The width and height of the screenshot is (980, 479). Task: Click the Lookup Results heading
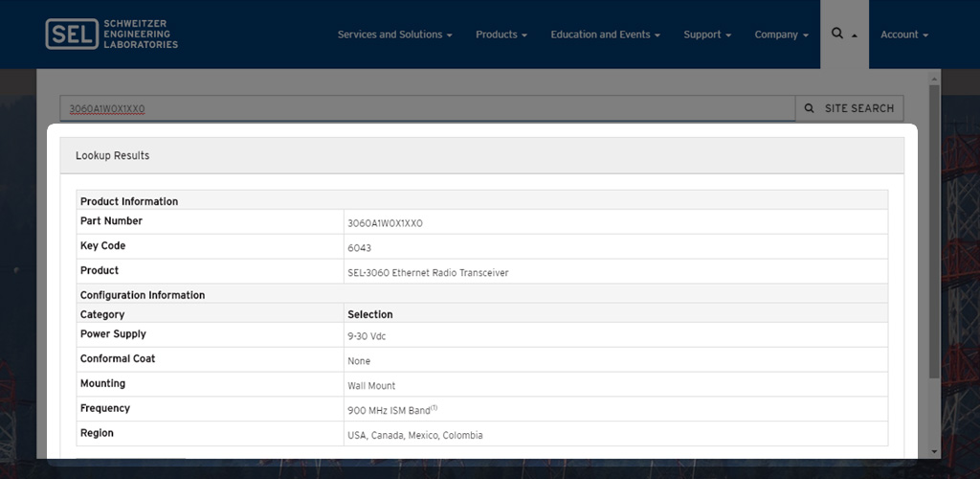(x=113, y=156)
